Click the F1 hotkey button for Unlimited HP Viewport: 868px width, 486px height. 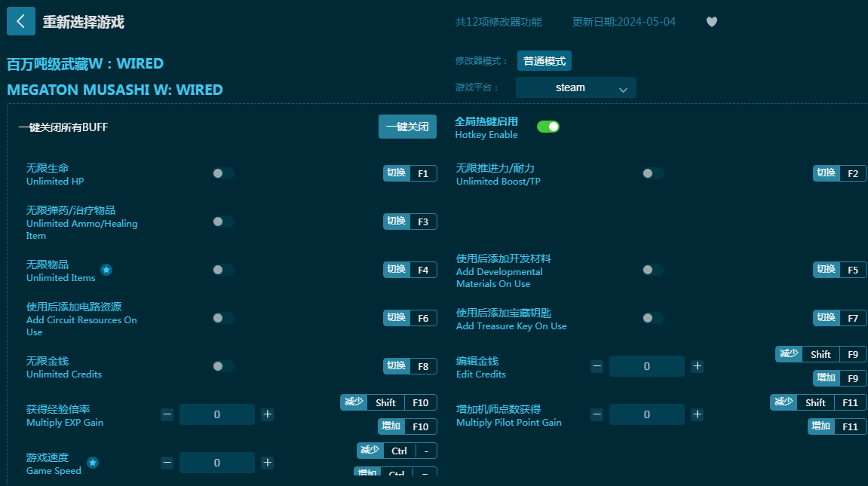pyautogui.click(x=410, y=173)
